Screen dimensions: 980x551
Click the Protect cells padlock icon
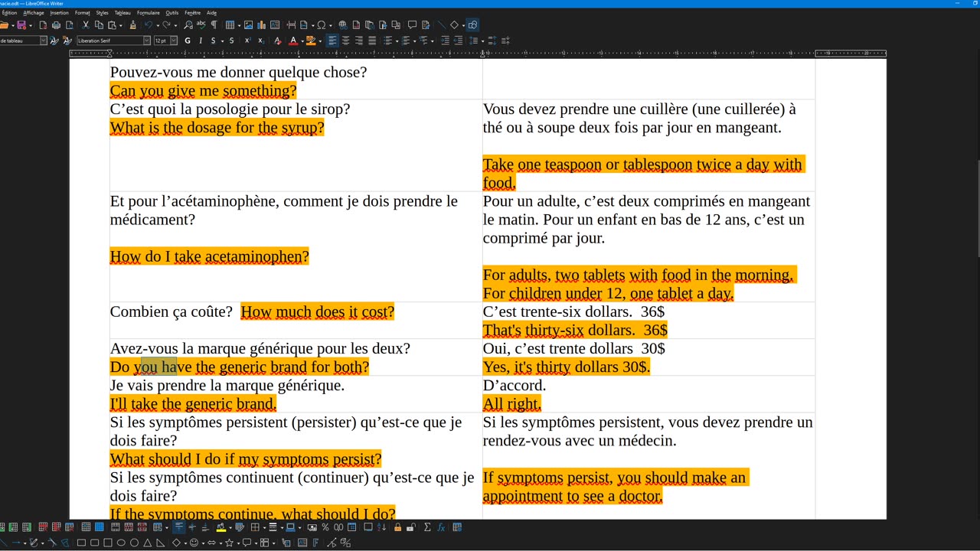397,527
